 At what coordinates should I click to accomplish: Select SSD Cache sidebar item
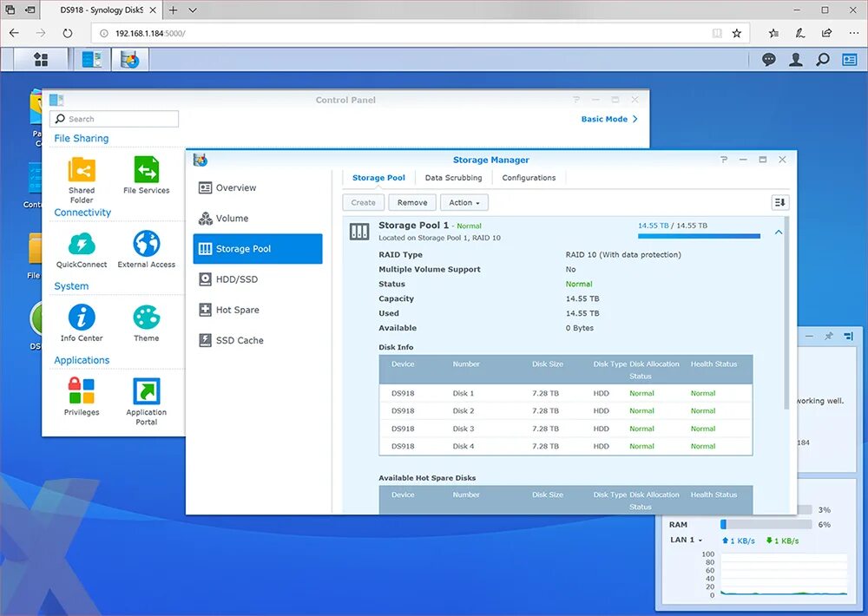(258, 340)
